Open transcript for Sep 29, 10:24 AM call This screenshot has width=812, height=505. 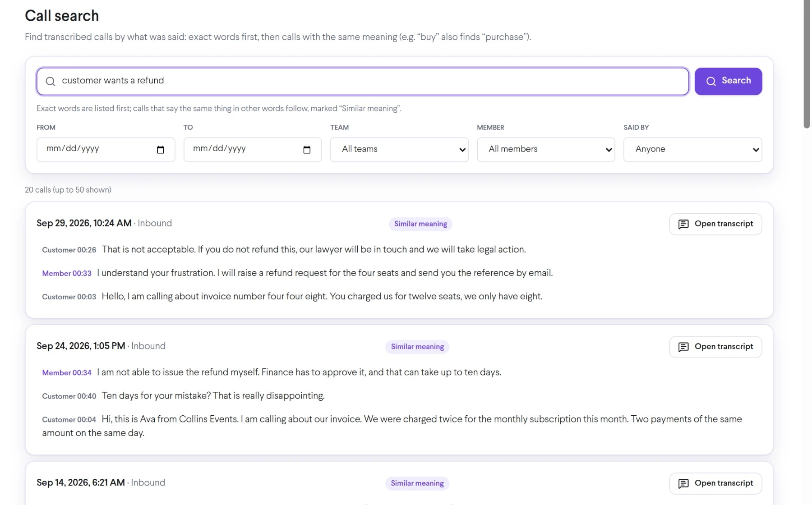click(x=715, y=224)
